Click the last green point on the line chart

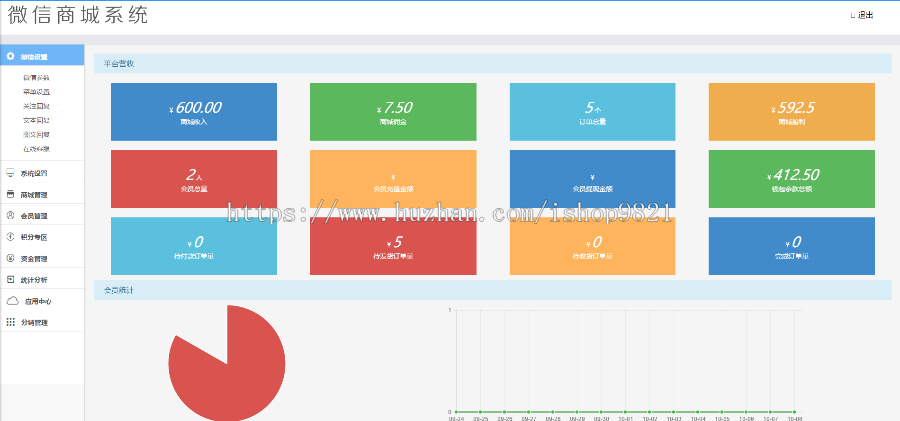794,412
